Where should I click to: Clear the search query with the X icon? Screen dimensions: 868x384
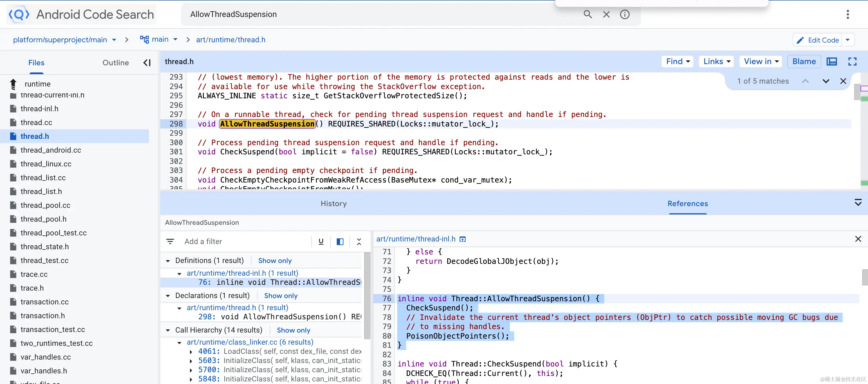(x=606, y=14)
